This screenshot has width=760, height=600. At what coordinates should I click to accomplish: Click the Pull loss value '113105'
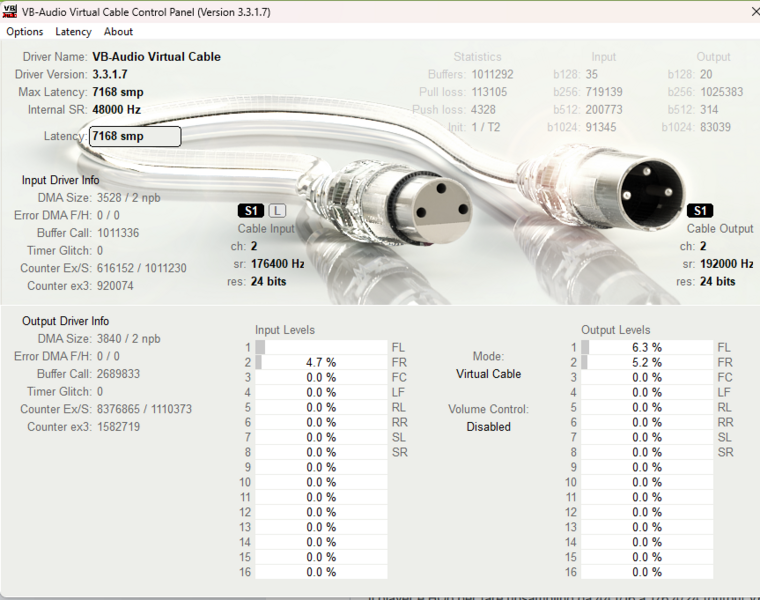pyautogui.click(x=489, y=92)
